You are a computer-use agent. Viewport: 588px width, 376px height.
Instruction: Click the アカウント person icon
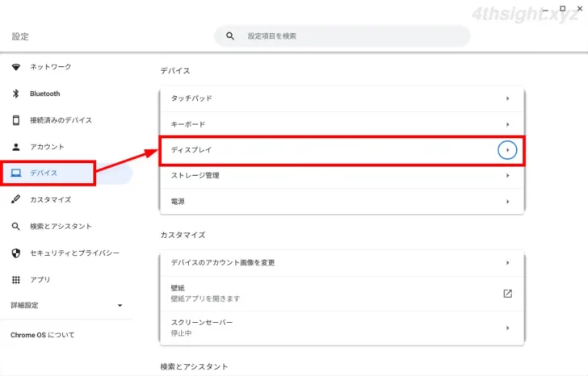[x=16, y=147]
